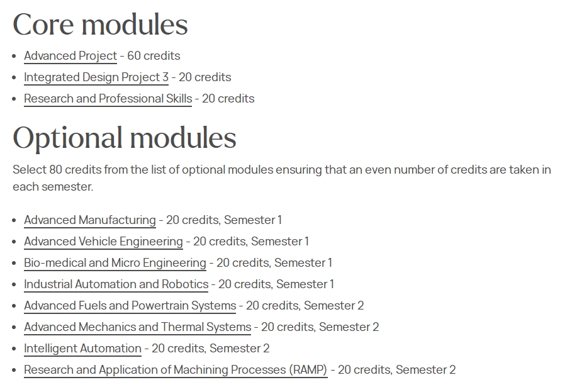Open the Integrated Design Project 3 link
This screenshot has height=392, width=565.
pyautogui.click(x=96, y=77)
